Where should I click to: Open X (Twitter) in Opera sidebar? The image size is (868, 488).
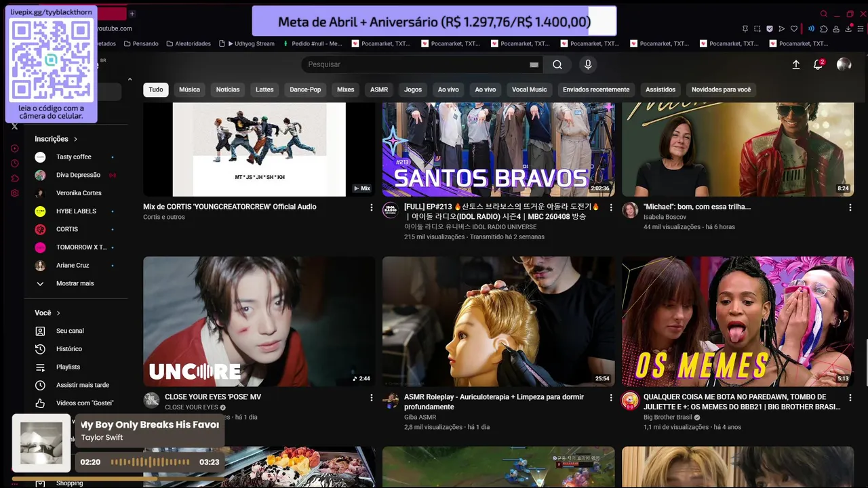14,126
